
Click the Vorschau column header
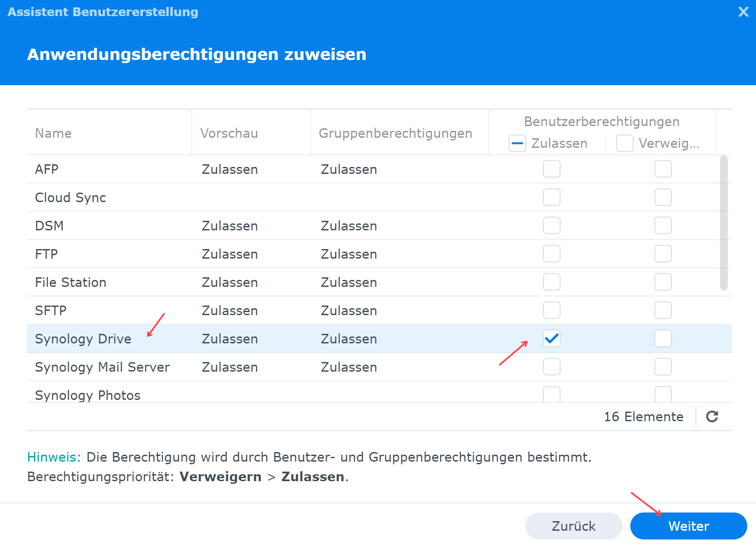(x=229, y=133)
